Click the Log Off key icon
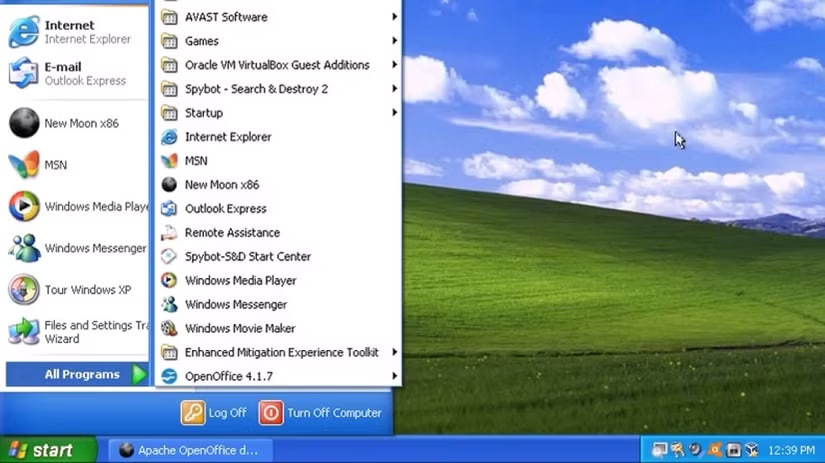This screenshot has height=463, width=825. 193,412
